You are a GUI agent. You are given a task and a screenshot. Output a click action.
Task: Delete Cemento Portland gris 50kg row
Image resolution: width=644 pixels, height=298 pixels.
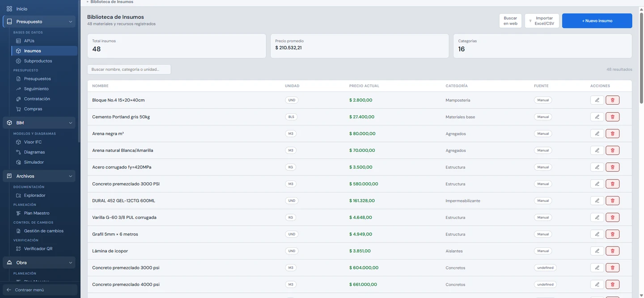click(612, 117)
